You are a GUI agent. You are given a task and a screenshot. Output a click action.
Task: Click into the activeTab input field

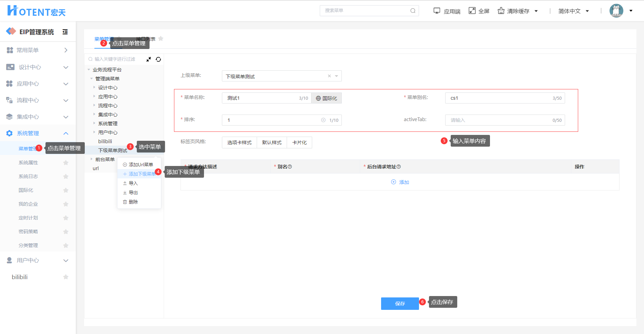(500, 120)
